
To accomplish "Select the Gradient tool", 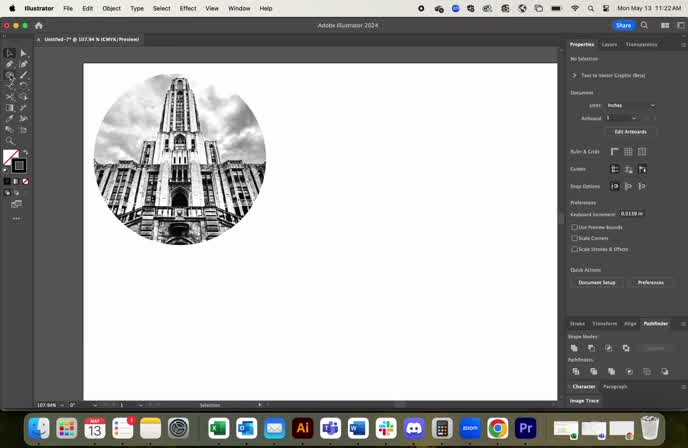I will (9, 108).
